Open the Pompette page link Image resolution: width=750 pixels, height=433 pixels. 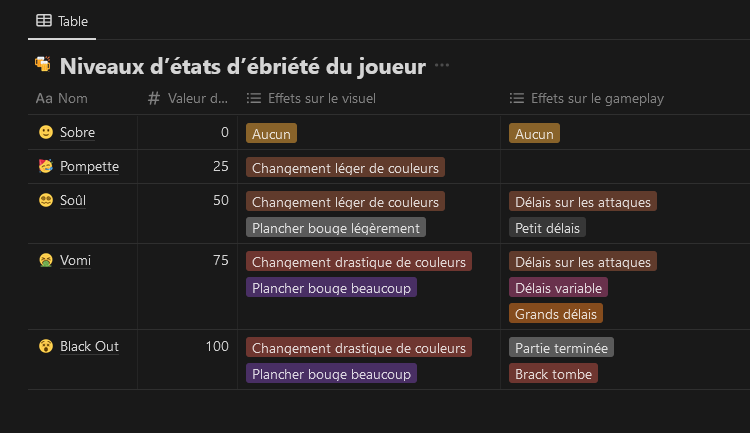click(x=89, y=166)
